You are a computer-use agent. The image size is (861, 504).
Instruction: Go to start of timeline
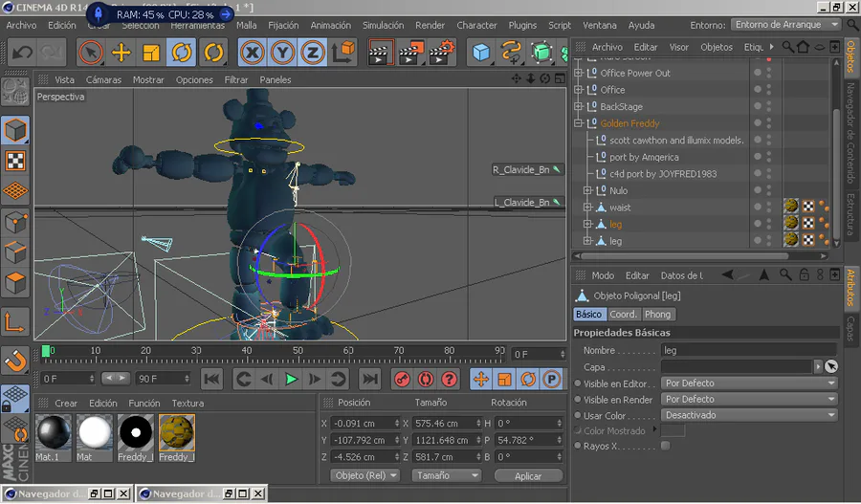click(212, 379)
